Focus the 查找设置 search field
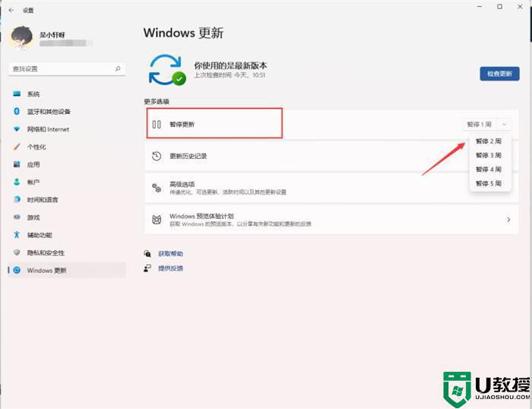The image size is (532, 409). (67, 69)
